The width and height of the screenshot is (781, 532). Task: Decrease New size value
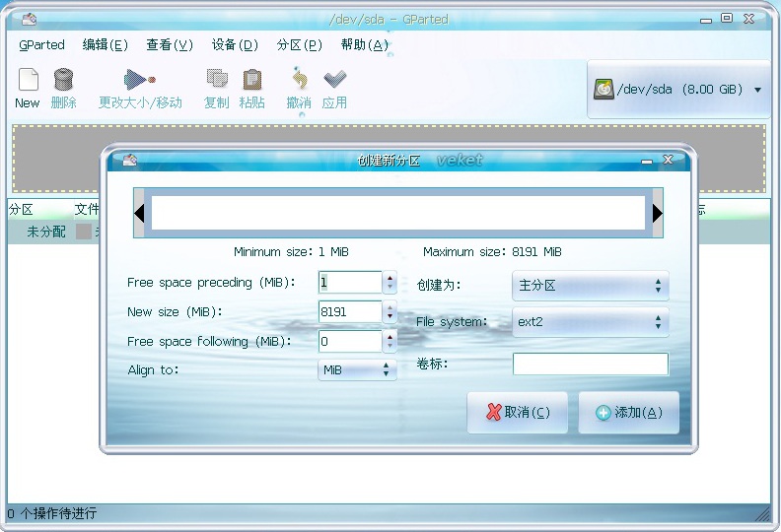click(390, 317)
